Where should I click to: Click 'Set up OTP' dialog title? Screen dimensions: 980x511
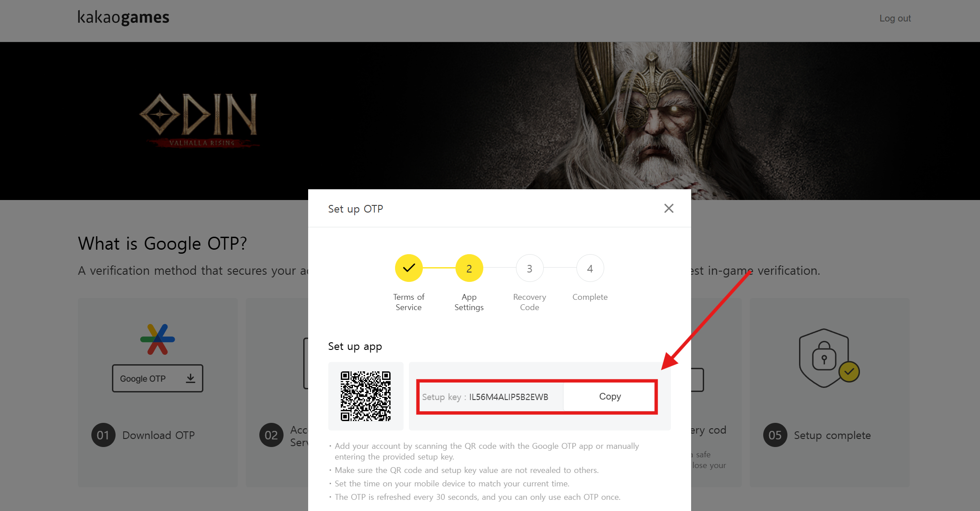(x=355, y=209)
